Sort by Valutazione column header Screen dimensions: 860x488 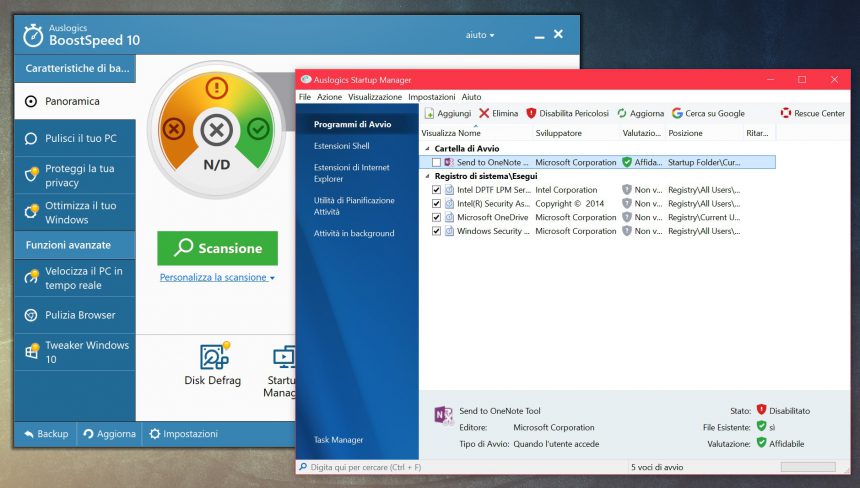click(642, 133)
